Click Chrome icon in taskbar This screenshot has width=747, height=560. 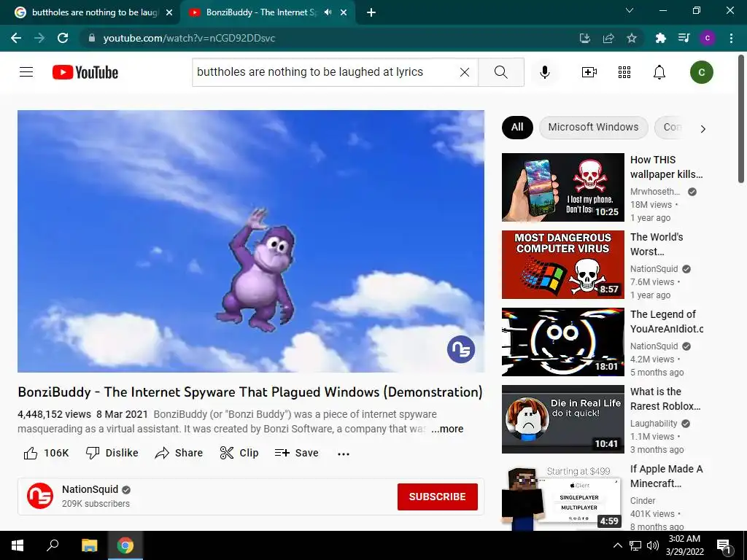click(x=125, y=545)
